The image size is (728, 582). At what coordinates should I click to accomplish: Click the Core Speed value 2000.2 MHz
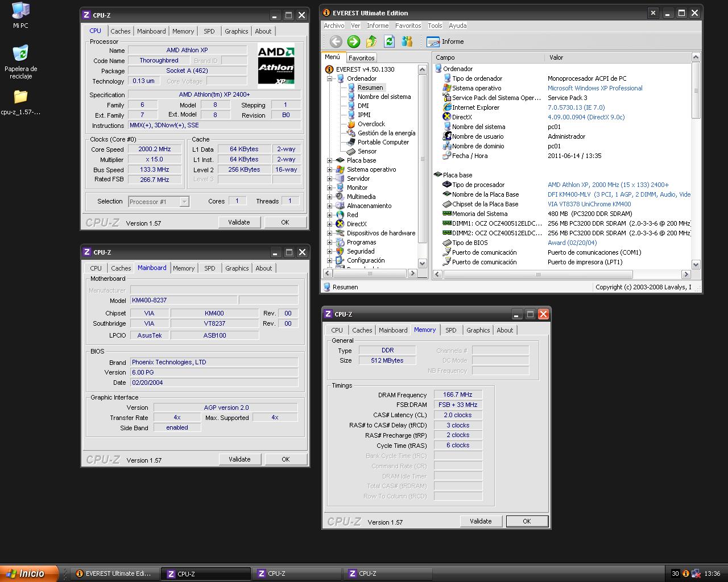155,149
